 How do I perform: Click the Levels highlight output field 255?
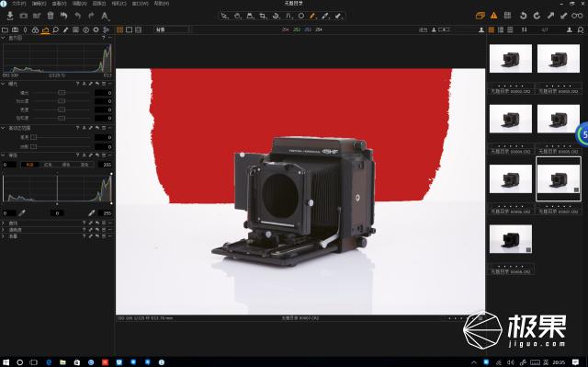pos(105,165)
